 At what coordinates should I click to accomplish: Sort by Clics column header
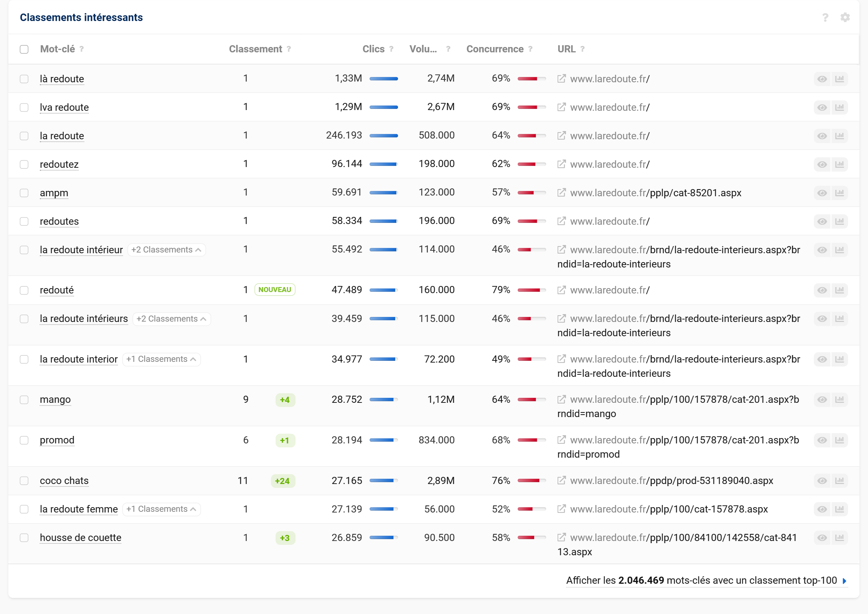pyautogui.click(x=373, y=49)
